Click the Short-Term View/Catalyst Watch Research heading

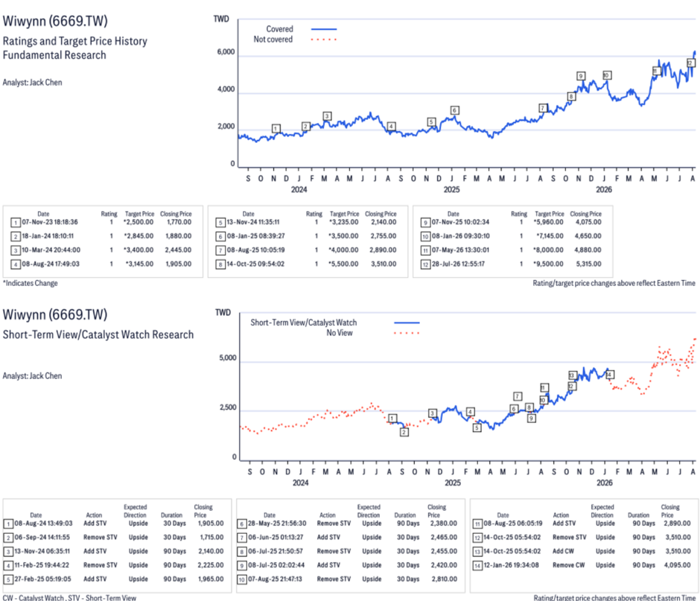pos(98,334)
